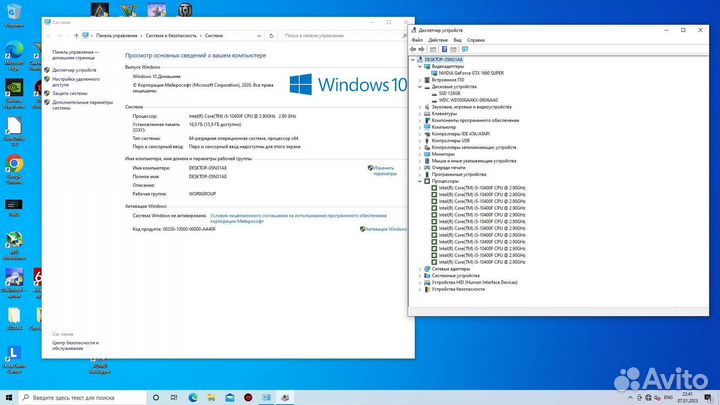Click the Cortana circle icon on taskbar

point(156,397)
